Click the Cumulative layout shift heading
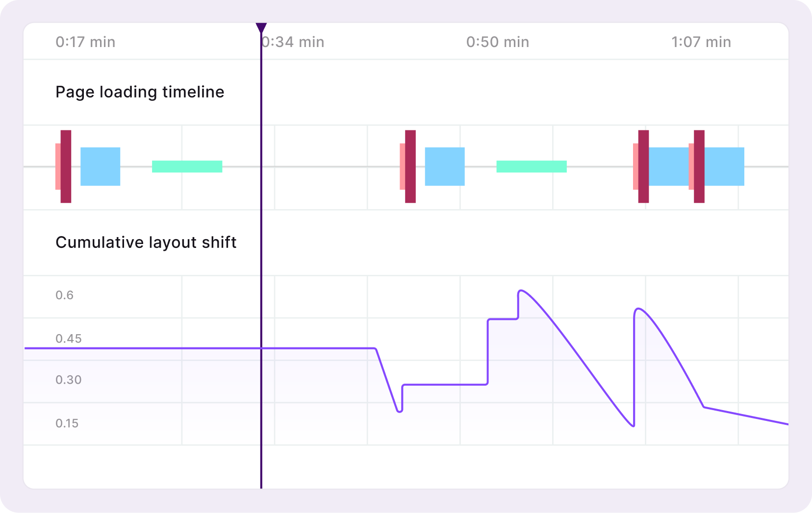The width and height of the screenshot is (812, 513). point(146,243)
